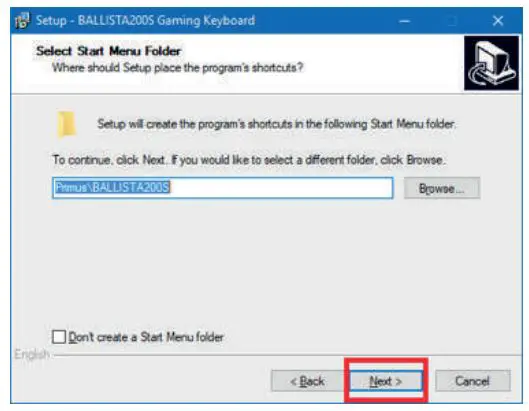Tick the Don't create a Start Menu folder checkbox
Image resolution: width=529 pixels, height=411 pixels.
tap(59, 337)
